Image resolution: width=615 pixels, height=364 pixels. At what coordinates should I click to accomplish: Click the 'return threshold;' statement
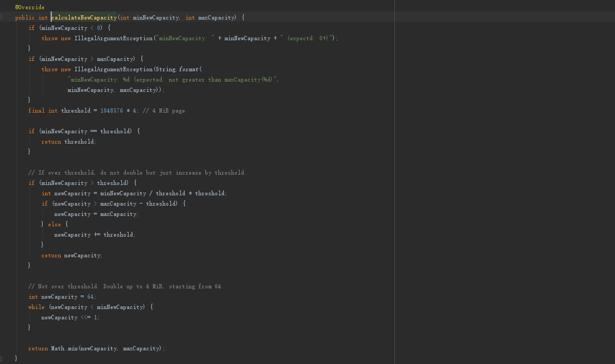click(68, 141)
